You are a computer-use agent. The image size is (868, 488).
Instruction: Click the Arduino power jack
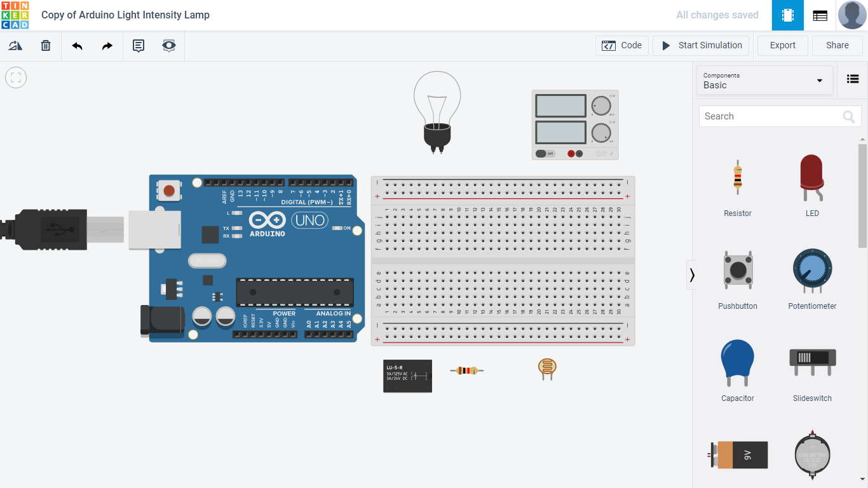click(x=162, y=320)
